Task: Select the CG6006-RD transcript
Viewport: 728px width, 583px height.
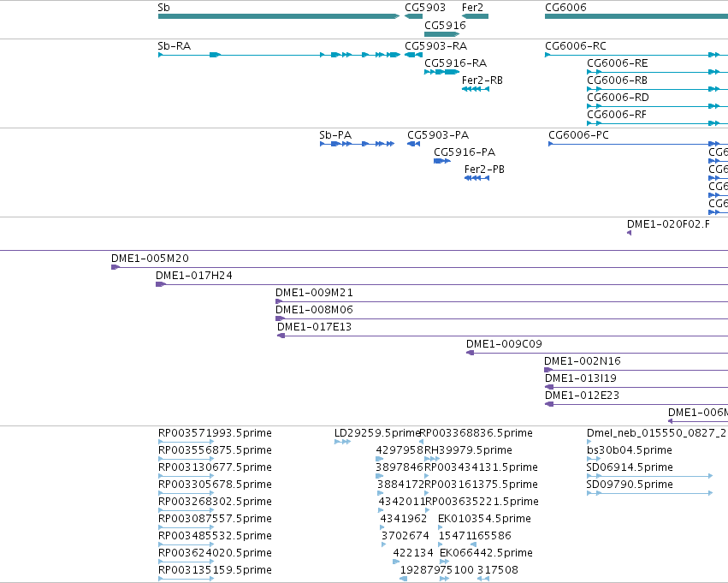Action: pos(658,106)
